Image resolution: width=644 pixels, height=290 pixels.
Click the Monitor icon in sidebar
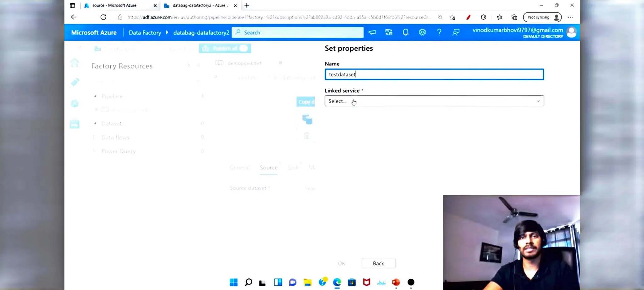75,103
